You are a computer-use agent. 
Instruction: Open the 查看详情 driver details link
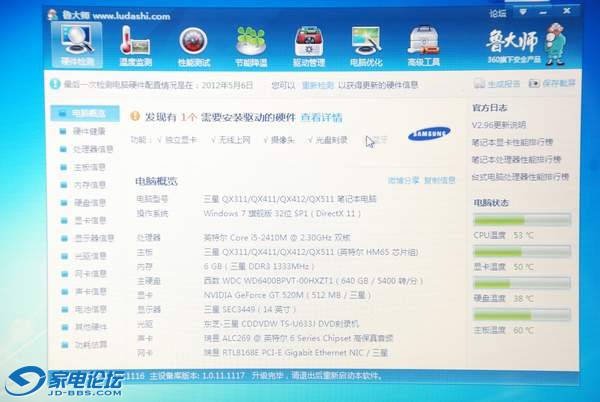point(321,117)
